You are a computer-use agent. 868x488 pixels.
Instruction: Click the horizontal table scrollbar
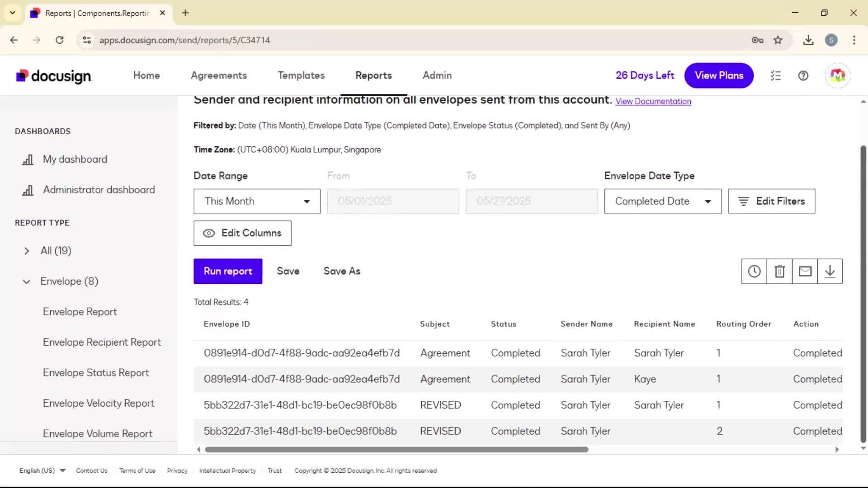point(396,450)
